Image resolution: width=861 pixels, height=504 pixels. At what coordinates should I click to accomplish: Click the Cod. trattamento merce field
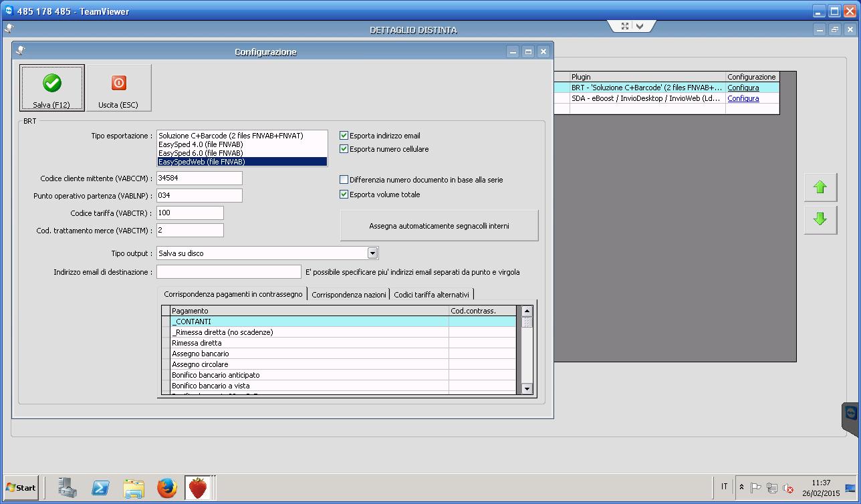(190, 231)
